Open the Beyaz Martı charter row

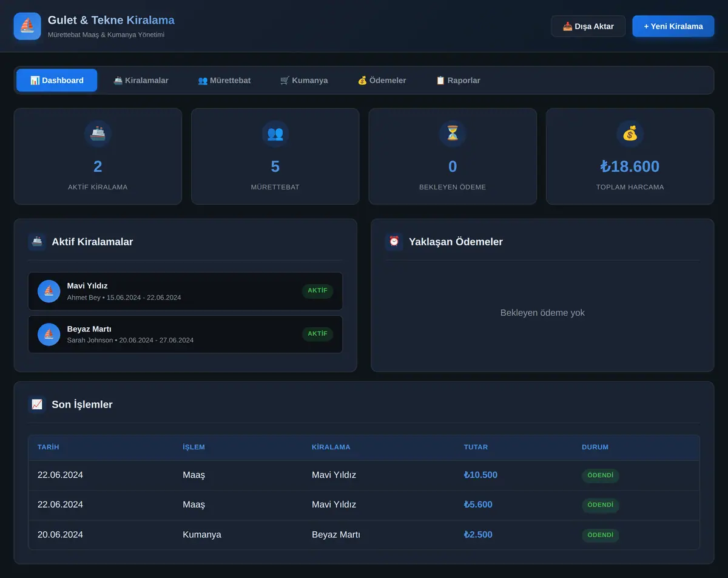pos(185,335)
